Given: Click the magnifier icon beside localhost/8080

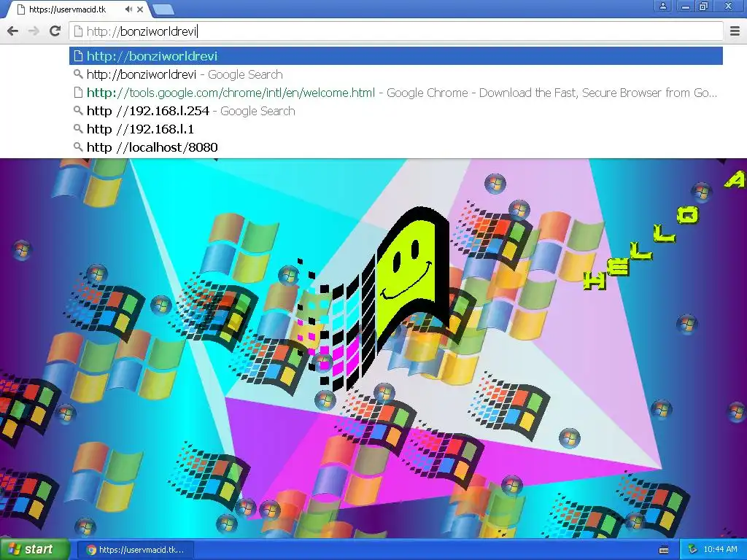Looking at the screenshot, I should (78, 147).
